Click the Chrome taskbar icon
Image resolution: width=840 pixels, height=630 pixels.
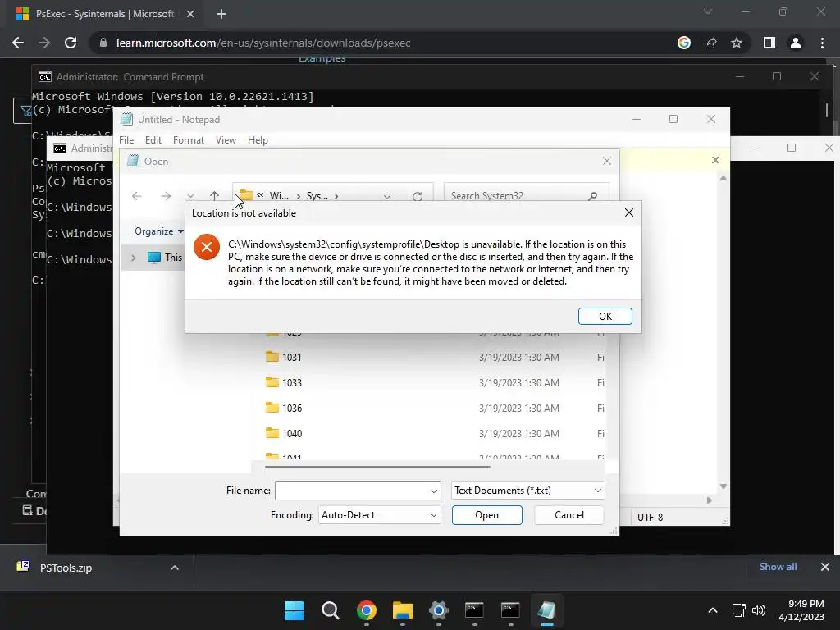pos(367,610)
